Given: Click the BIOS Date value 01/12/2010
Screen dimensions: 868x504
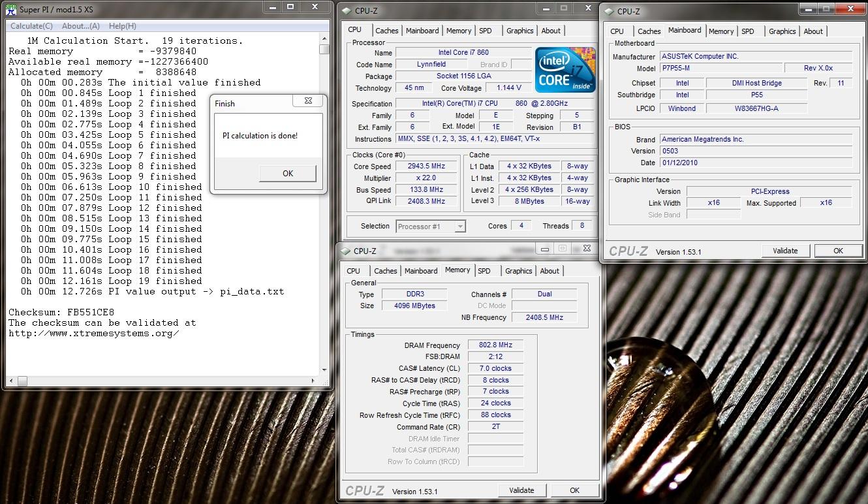Looking at the screenshot, I should (x=756, y=163).
